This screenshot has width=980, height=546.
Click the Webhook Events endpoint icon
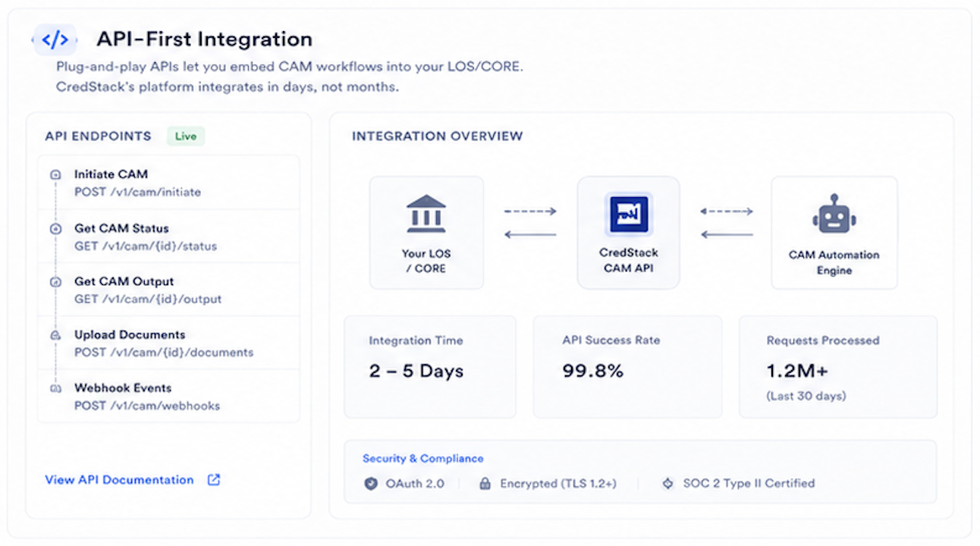(x=55, y=388)
